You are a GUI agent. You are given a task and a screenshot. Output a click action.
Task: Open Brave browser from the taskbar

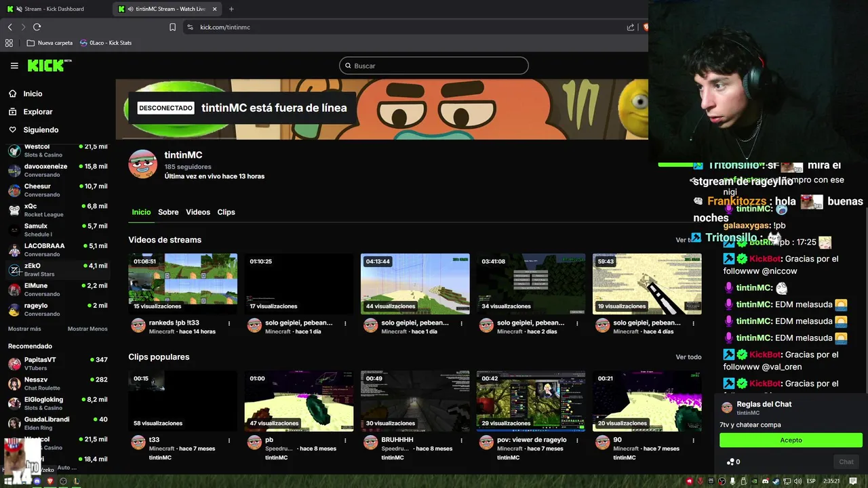(50, 481)
